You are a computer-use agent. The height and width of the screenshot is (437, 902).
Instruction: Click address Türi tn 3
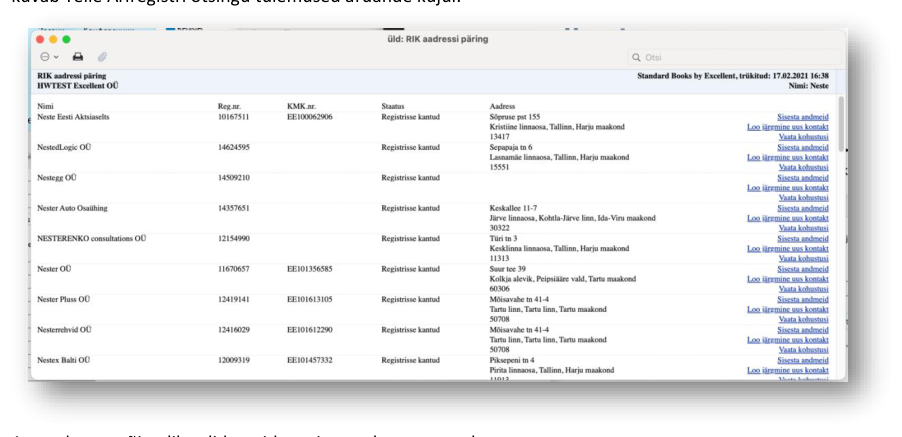[503, 238]
